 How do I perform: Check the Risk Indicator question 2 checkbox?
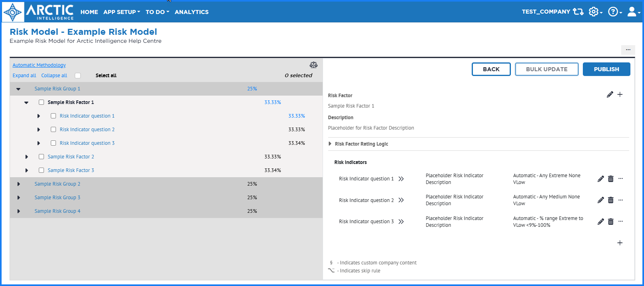[x=53, y=130]
